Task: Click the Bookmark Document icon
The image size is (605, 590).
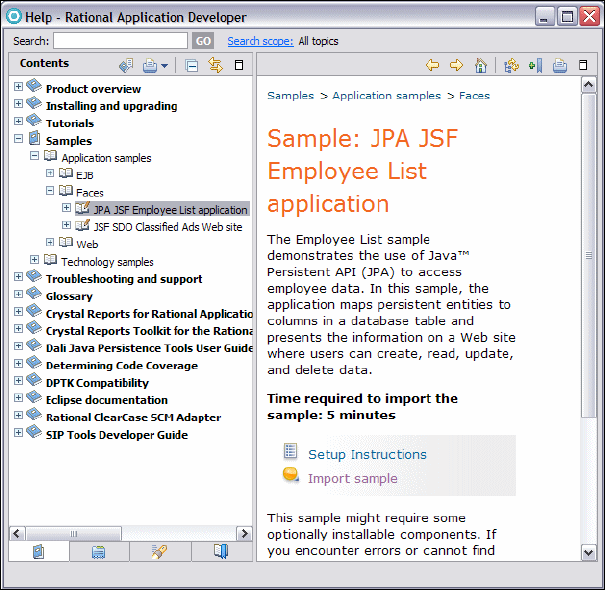Action: pyautogui.click(x=536, y=65)
